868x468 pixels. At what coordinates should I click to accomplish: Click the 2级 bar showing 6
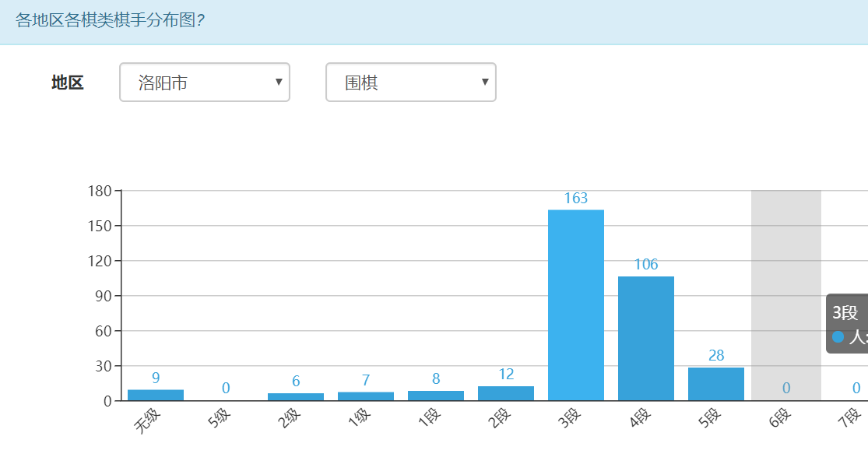295,397
